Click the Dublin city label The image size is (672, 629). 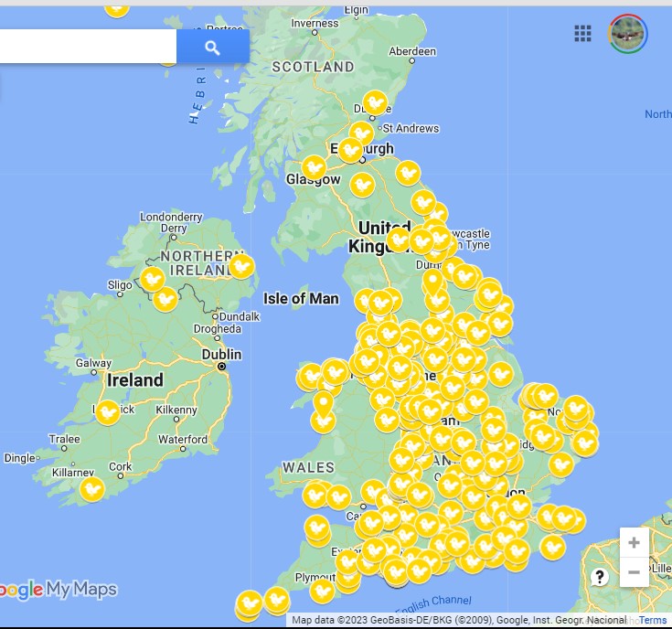pyautogui.click(x=221, y=355)
